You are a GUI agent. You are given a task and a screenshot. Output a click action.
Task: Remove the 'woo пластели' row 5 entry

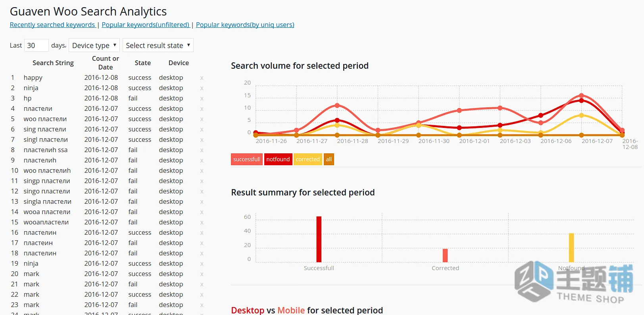[x=202, y=119]
